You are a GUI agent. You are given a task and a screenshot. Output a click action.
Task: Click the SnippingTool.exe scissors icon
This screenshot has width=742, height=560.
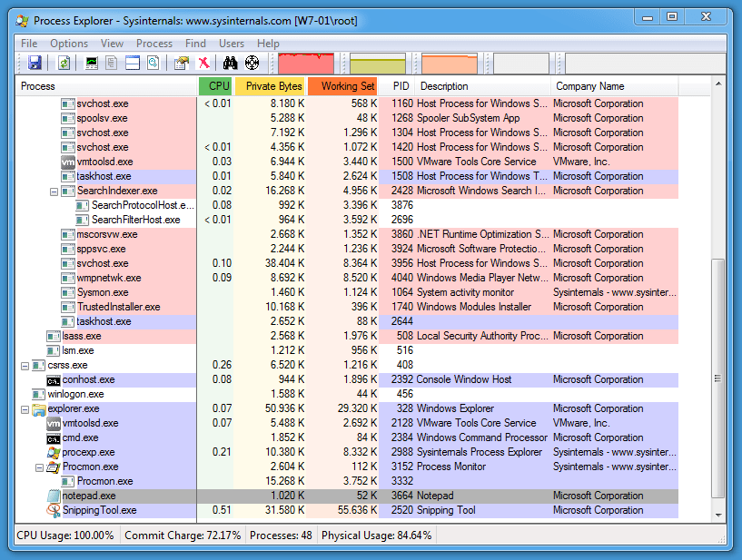(x=54, y=510)
